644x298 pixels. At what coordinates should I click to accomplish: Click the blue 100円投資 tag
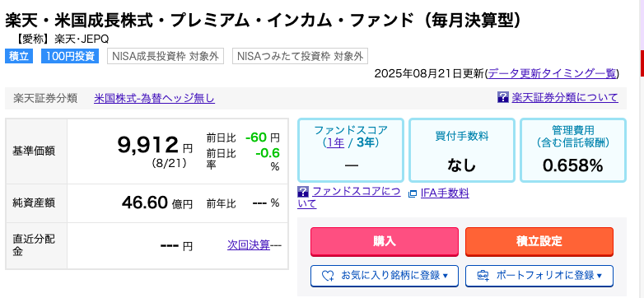point(70,56)
